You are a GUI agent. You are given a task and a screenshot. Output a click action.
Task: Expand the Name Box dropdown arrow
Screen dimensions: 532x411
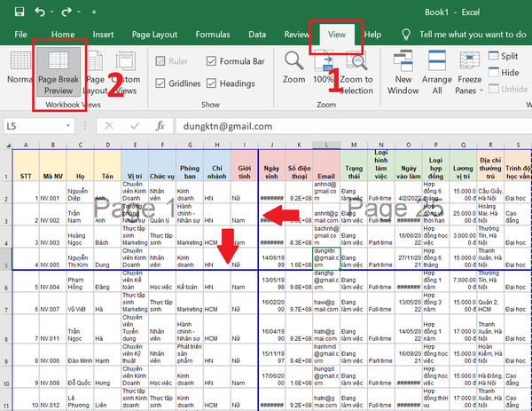point(68,126)
